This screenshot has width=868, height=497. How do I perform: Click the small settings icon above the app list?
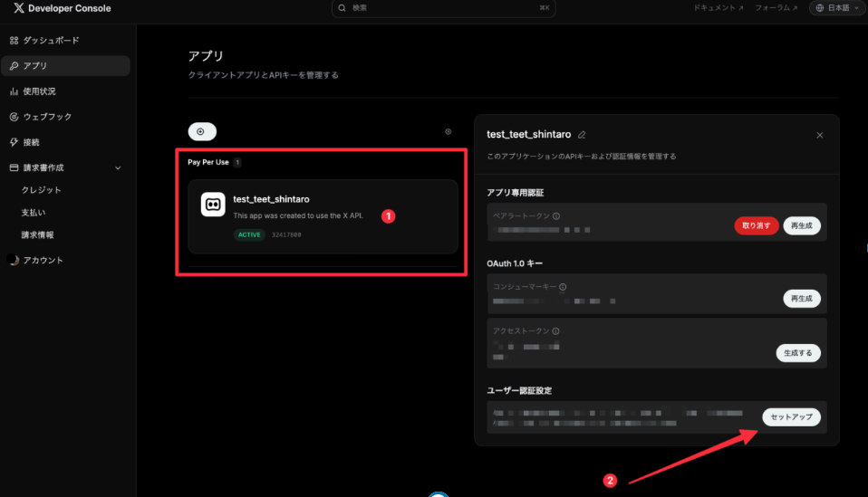(448, 131)
